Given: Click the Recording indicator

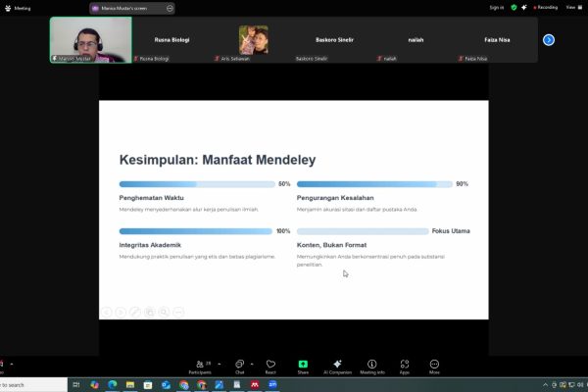Looking at the screenshot, I should tap(546, 7).
